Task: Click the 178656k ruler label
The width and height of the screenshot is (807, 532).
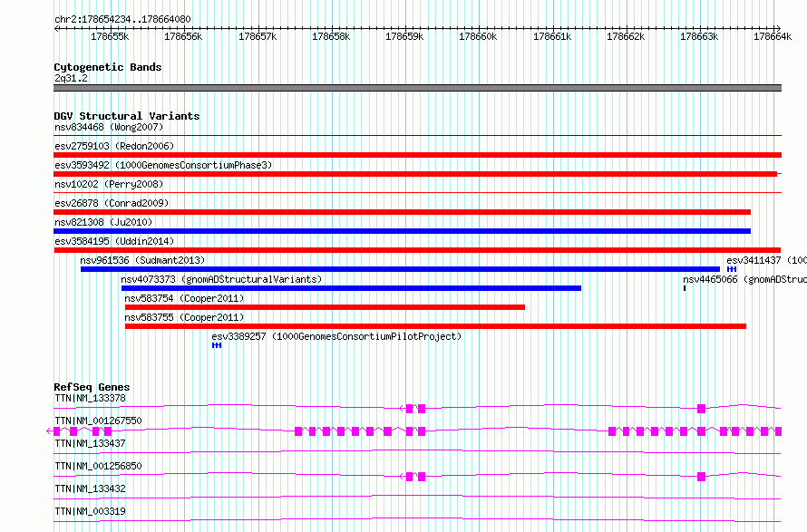Action: [x=183, y=36]
